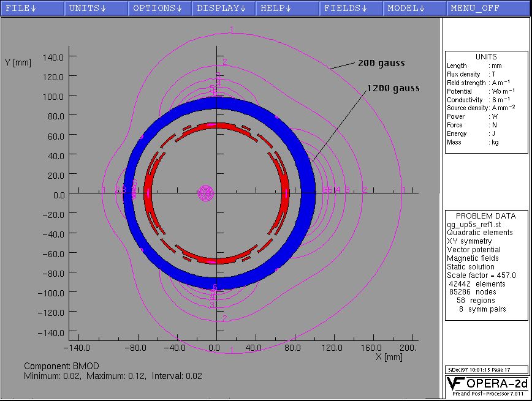Image resolution: width=532 pixels, height=401 pixels.
Task: Click the '200.' X-axis tick label
Action: (x=408, y=348)
